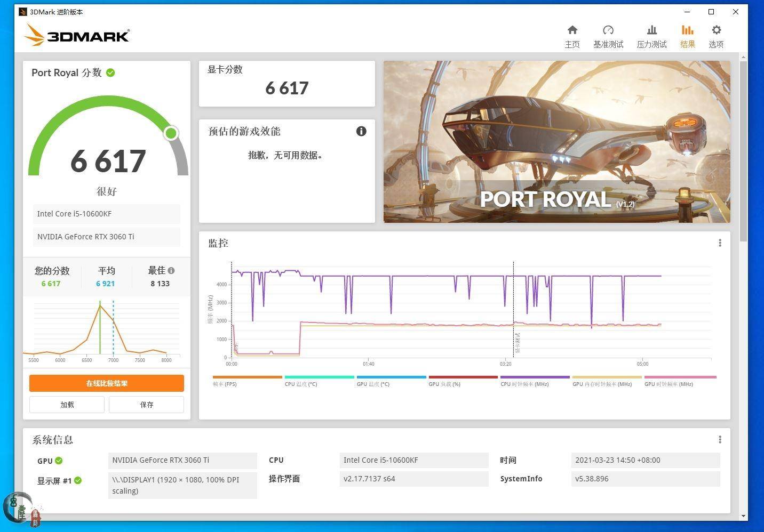Select the Intel Core i5-10600KF score field
The width and height of the screenshot is (764, 532).
click(x=107, y=214)
